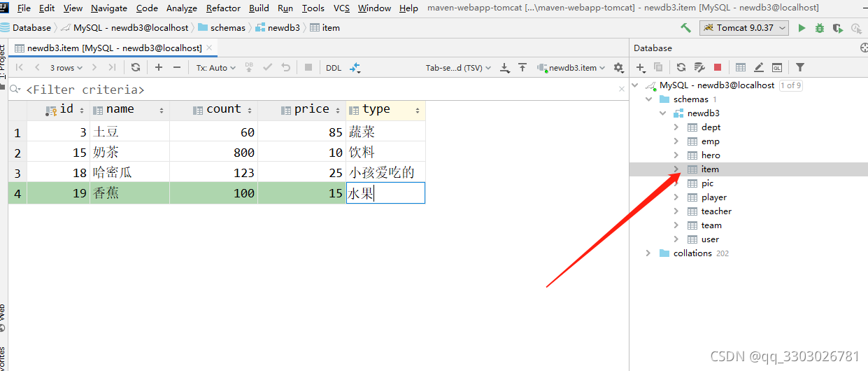This screenshot has width=868, height=371.
Task: Click the compare data icon next to DDL
Action: click(355, 67)
